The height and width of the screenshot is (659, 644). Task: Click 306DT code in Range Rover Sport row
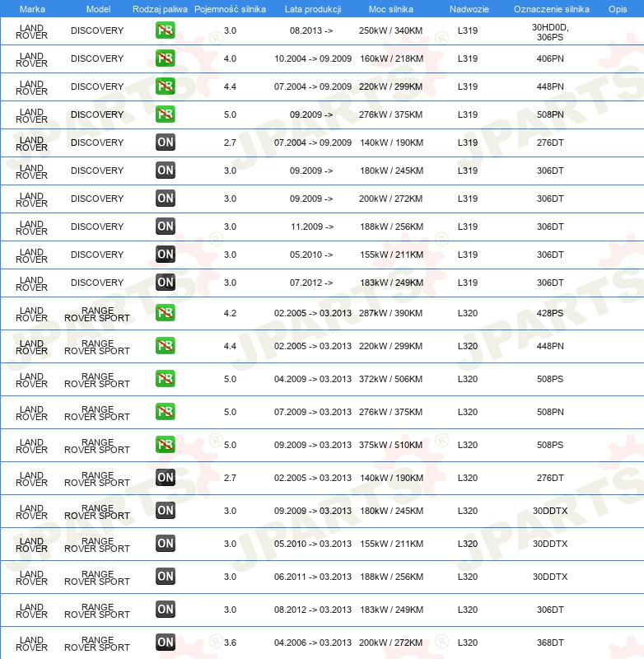point(550,610)
